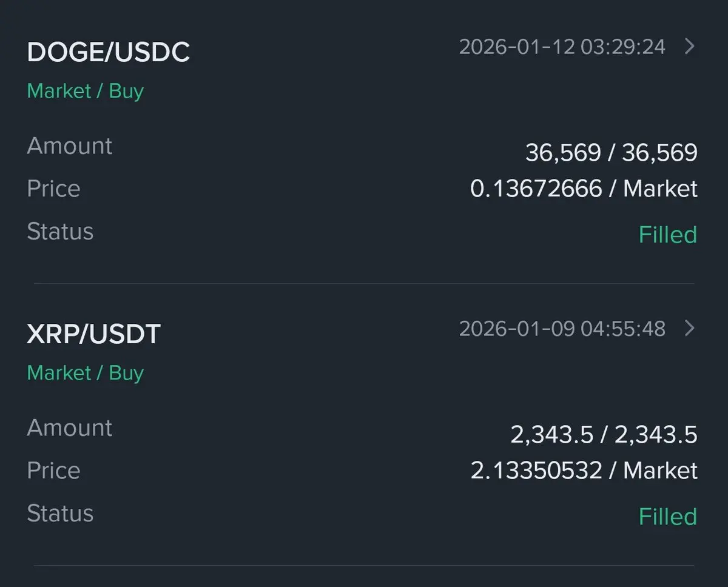The width and height of the screenshot is (728, 587).
Task: Expand DOGE/USDC order details chevron
Action: pos(689,47)
